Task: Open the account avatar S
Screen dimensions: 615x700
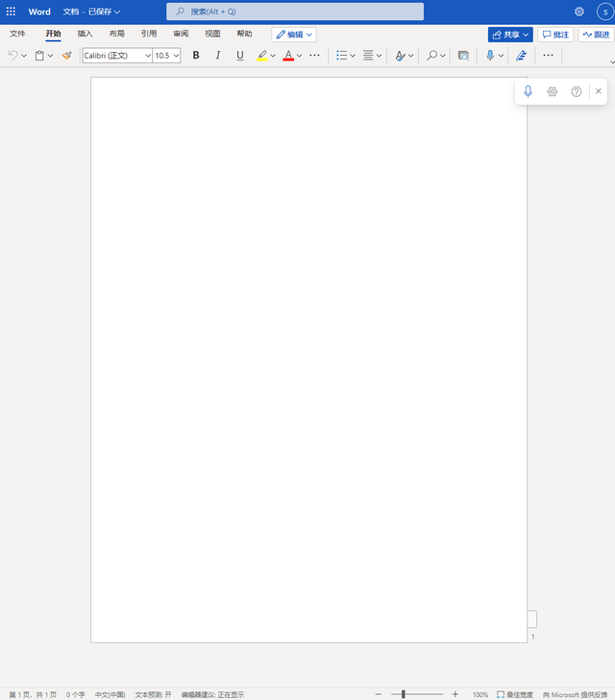Action: (x=605, y=12)
